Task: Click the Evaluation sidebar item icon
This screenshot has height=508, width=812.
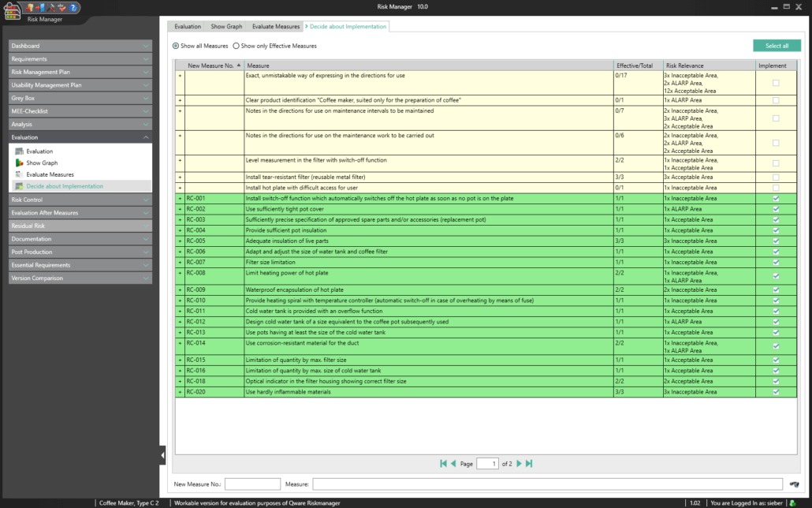Action: tap(19, 151)
